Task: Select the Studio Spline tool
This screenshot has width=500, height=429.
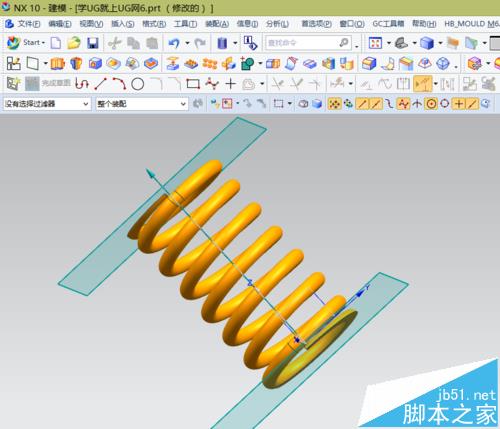Action: tap(212, 84)
